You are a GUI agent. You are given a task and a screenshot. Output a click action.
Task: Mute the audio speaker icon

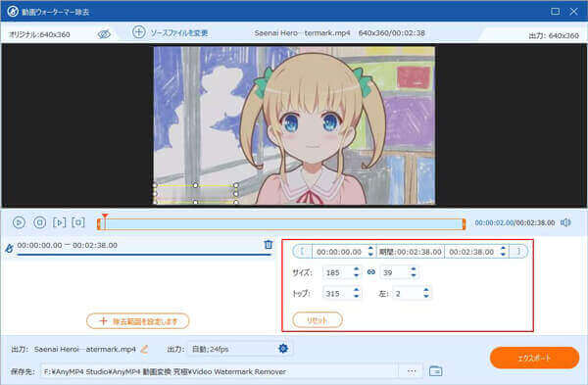[565, 222]
